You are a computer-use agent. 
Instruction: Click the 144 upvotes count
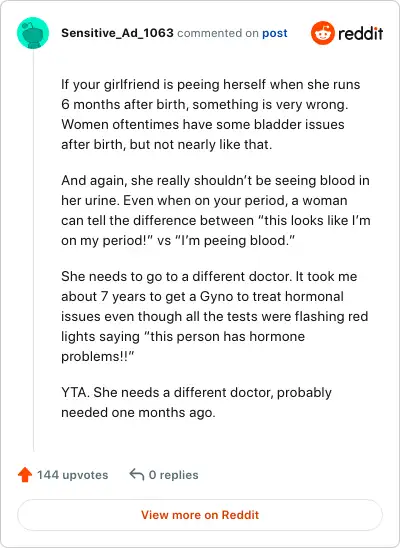click(73, 475)
